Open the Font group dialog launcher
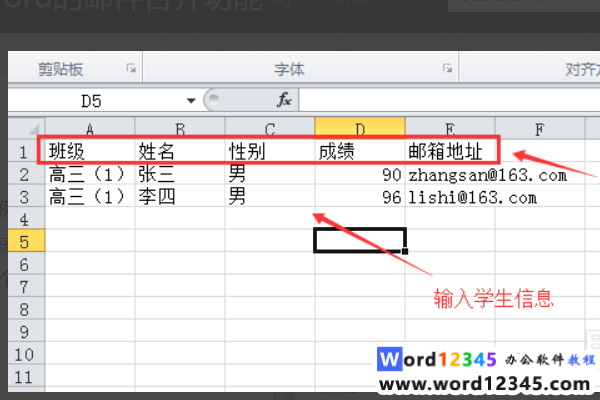Viewport: 600px width, 400px height. 447,68
